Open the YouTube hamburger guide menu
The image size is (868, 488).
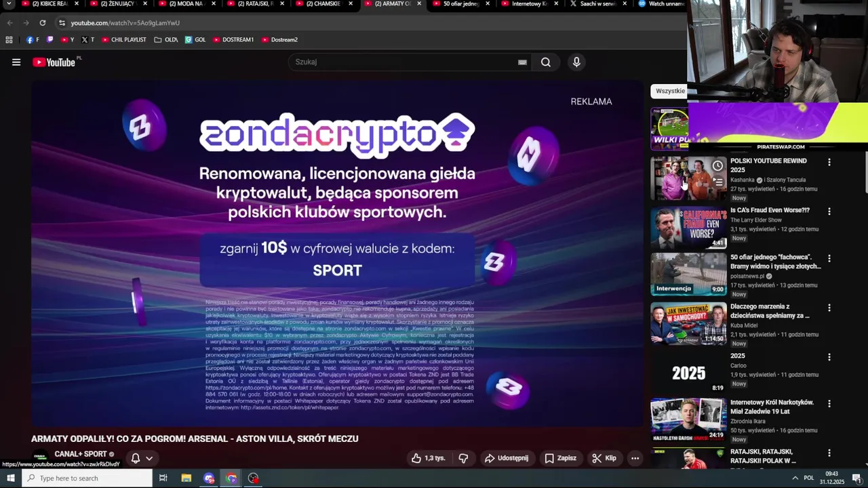pos(16,62)
